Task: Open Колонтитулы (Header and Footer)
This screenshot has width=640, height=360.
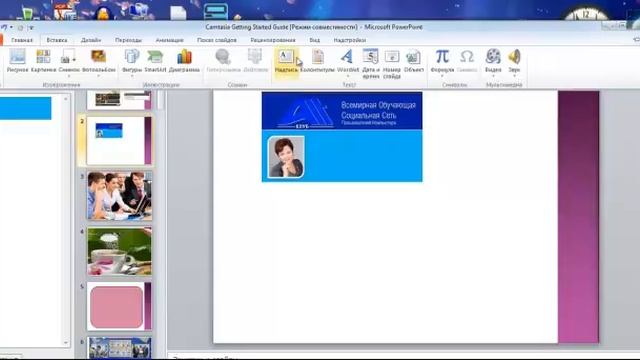Action: click(x=317, y=60)
